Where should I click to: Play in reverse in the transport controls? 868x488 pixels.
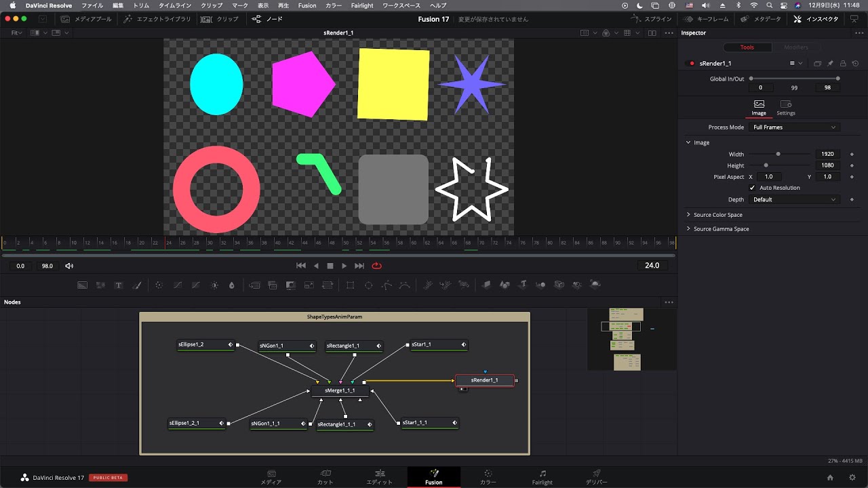[316, 266]
